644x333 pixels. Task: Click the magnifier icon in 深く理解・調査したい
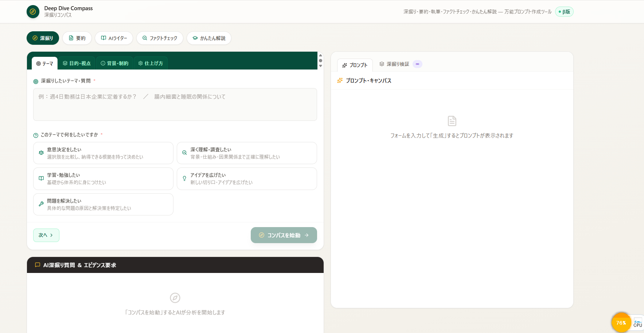coord(184,153)
